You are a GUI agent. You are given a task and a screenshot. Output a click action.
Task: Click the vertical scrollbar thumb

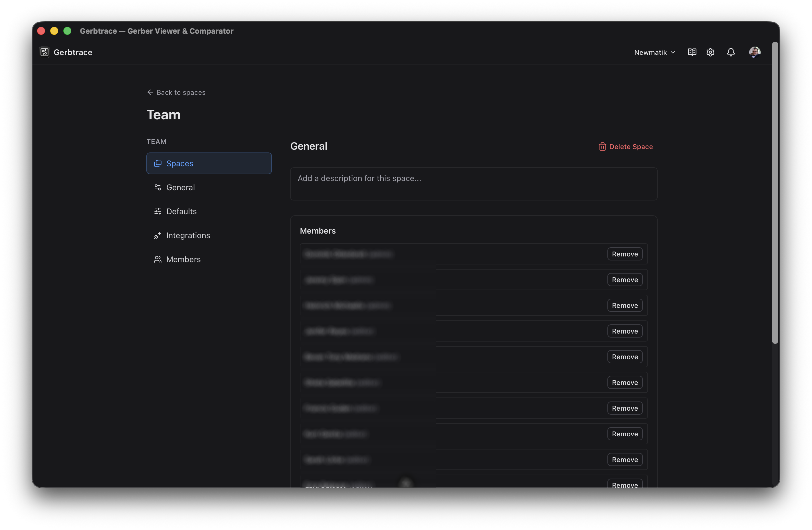(775, 192)
